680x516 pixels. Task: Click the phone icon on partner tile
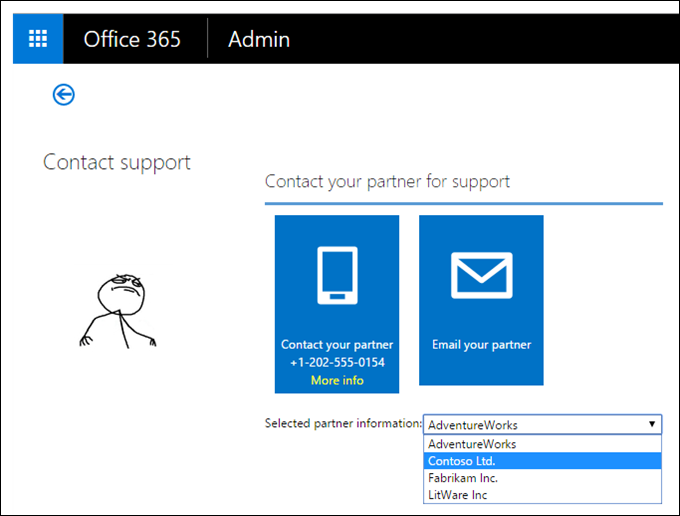337,273
